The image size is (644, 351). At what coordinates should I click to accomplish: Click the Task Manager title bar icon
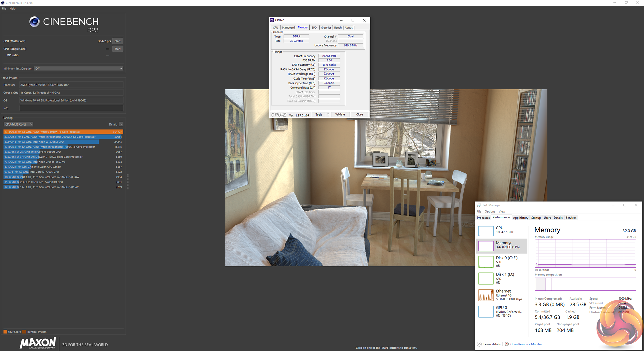pos(479,205)
